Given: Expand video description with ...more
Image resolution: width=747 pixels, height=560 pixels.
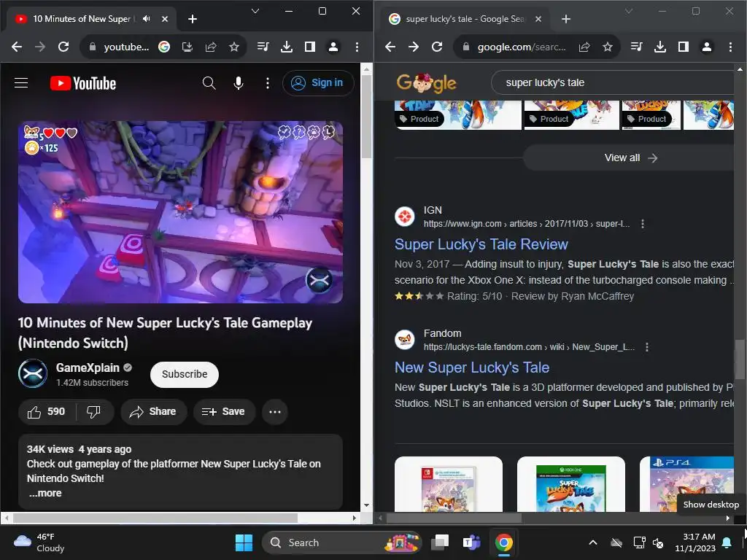Looking at the screenshot, I should pos(45,494).
